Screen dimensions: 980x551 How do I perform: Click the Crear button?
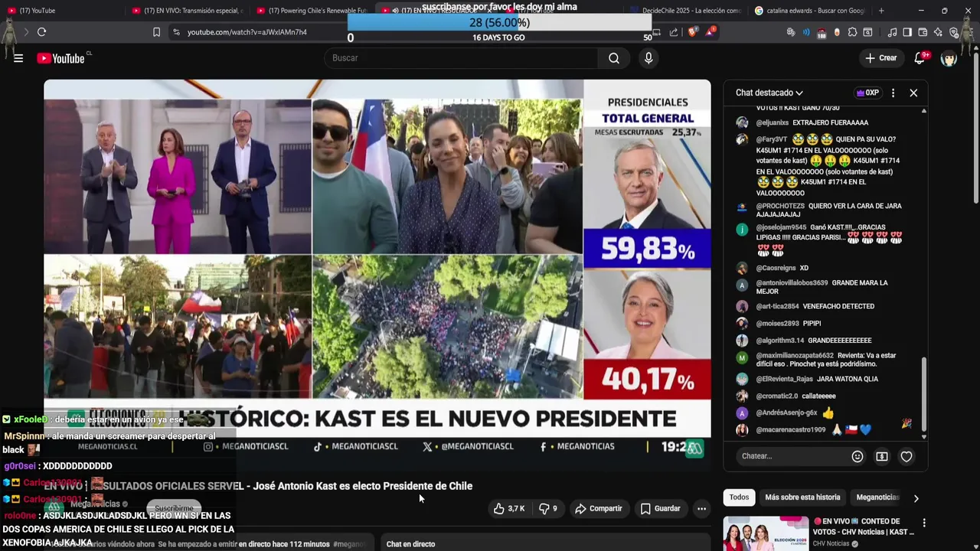880,58
